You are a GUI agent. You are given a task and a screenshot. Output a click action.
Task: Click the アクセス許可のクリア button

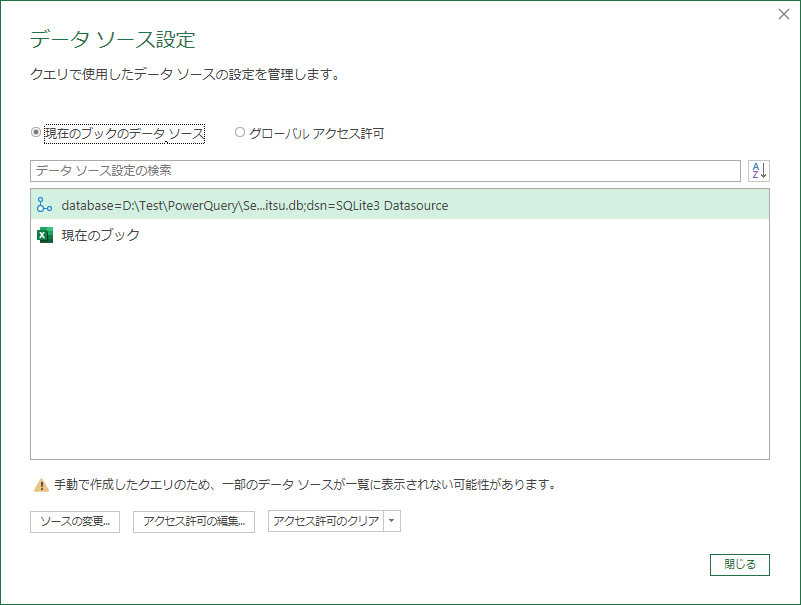[x=326, y=521]
